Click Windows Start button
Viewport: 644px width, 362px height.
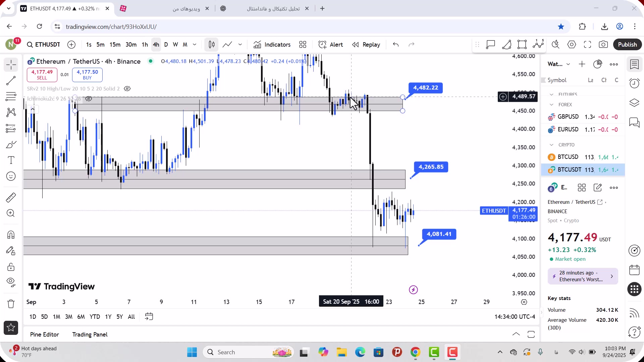click(192, 352)
